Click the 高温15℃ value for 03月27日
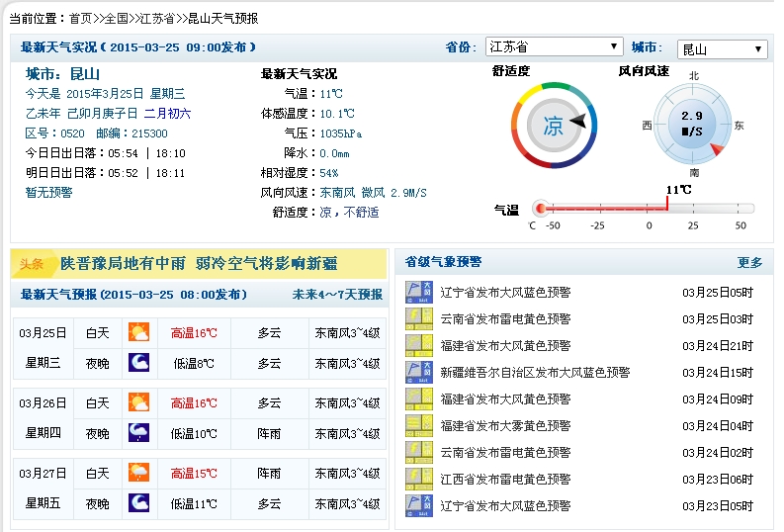The height and width of the screenshot is (532, 784). pos(194,474)
